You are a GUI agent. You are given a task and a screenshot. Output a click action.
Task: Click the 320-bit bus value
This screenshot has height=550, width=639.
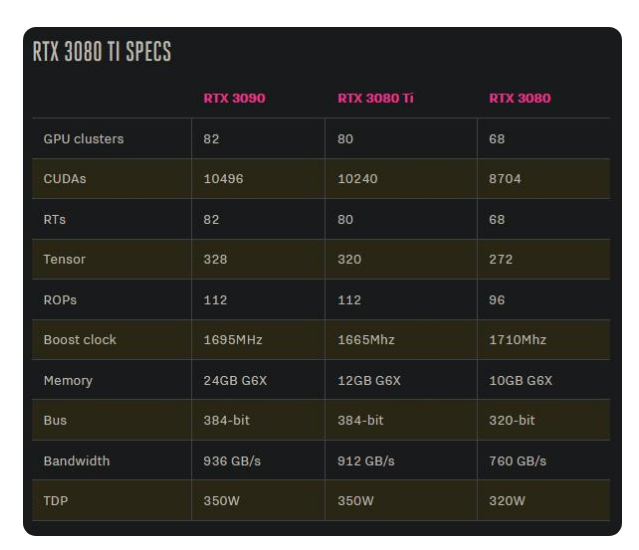(x=512, y=420)
